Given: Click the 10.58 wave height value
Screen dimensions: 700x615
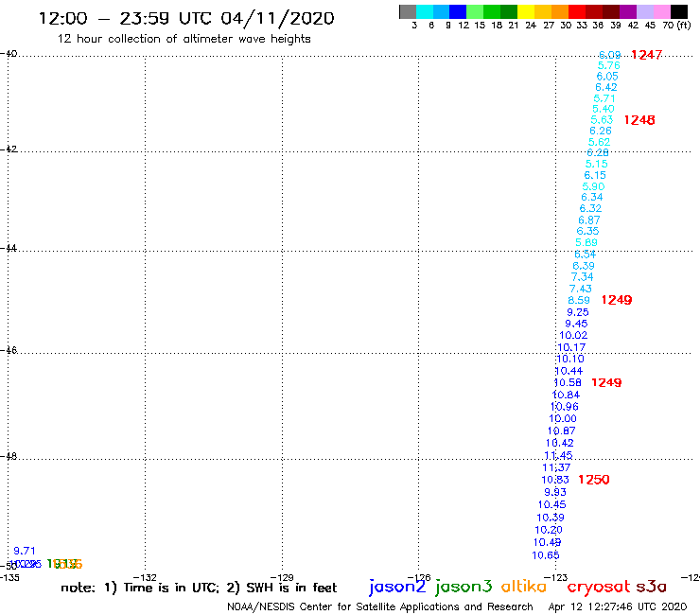Looking at the screenshot, I should click(568, 383).
